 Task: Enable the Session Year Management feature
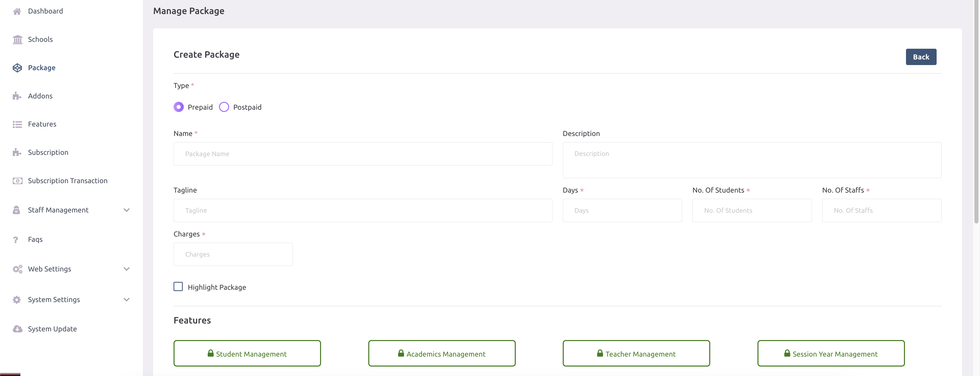pyautogui.click(x=831, y=353)
